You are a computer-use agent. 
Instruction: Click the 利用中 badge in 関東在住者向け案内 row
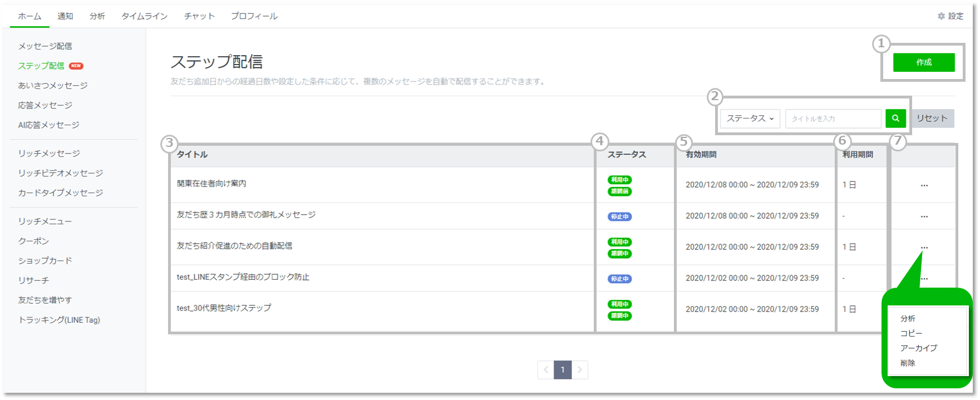[619, 180]
